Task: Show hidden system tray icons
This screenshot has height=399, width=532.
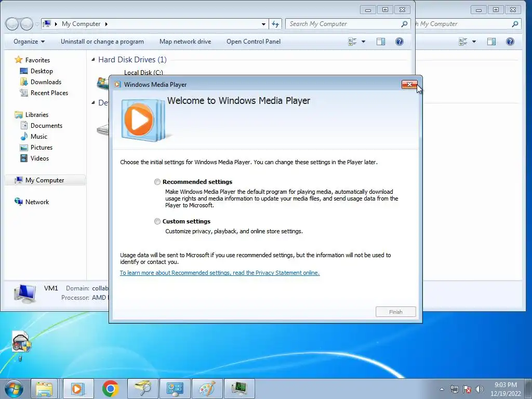Action: pos(442,389)
